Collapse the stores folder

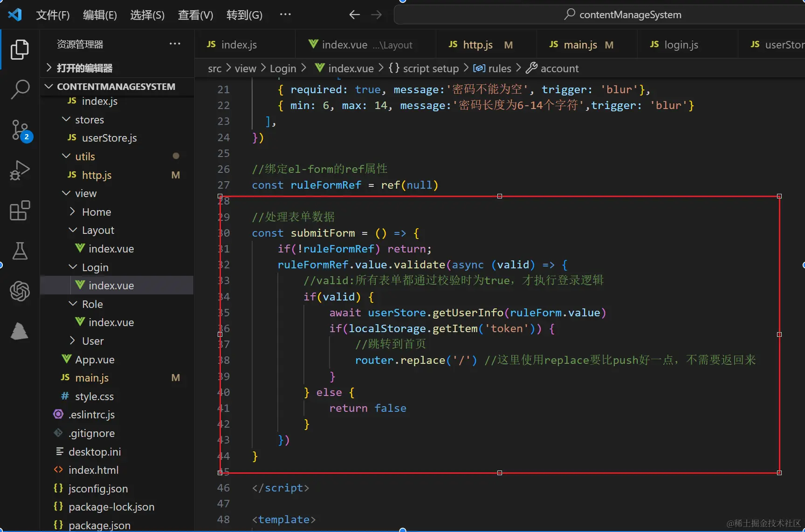click(x=117, y=120)
